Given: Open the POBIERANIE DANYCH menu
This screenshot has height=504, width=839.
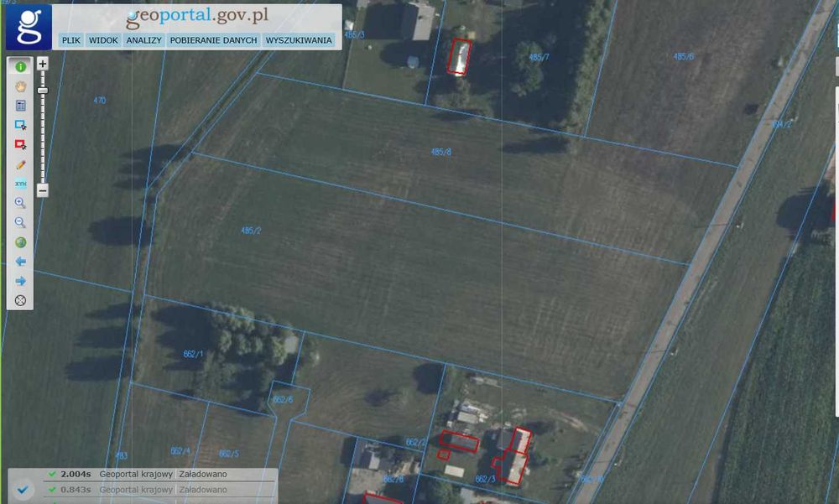Looking at the screenshot, I should click(x=213, y=40).
